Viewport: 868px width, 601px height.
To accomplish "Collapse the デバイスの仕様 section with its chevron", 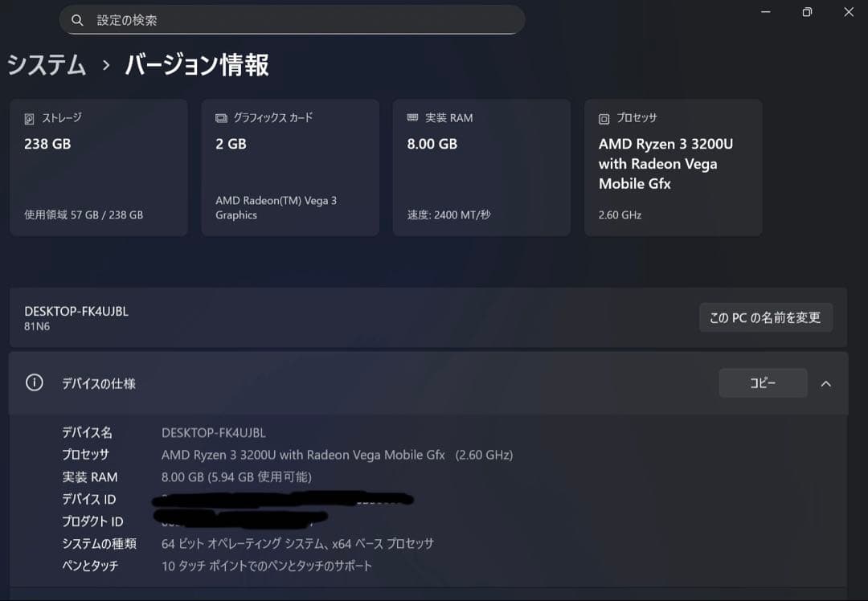I will (x=826, y=383).
